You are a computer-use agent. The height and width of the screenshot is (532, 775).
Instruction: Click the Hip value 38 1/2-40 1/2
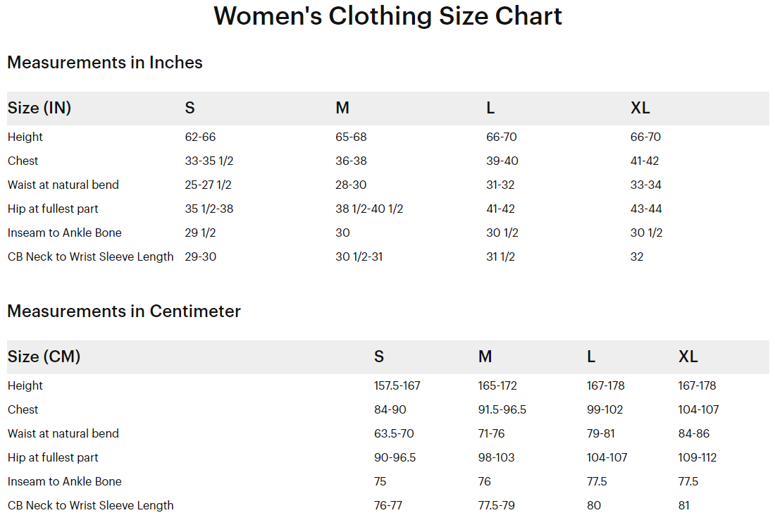click(x=369, y=209)
